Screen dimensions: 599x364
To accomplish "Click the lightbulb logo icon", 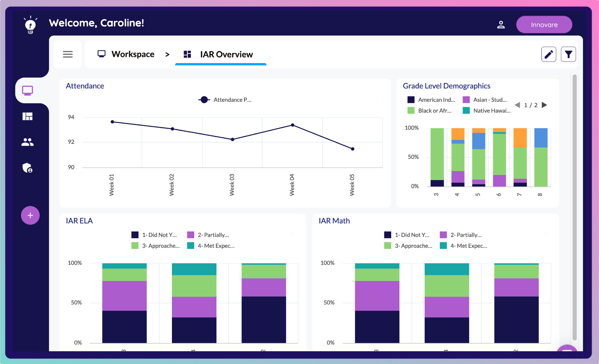I will pyautogui.click(x=30, y=25).
